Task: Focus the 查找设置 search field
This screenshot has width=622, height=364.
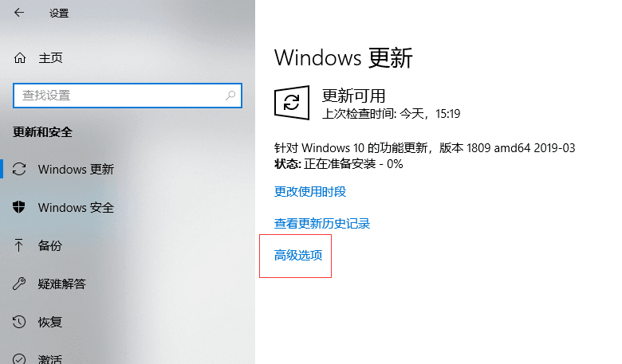Action: coord(128,96)
